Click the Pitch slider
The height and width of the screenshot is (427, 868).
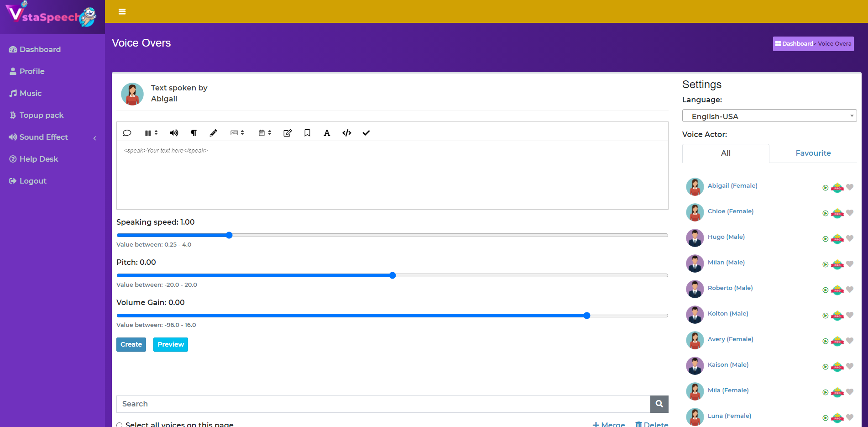pyautogui.click(x=392, y=275)
